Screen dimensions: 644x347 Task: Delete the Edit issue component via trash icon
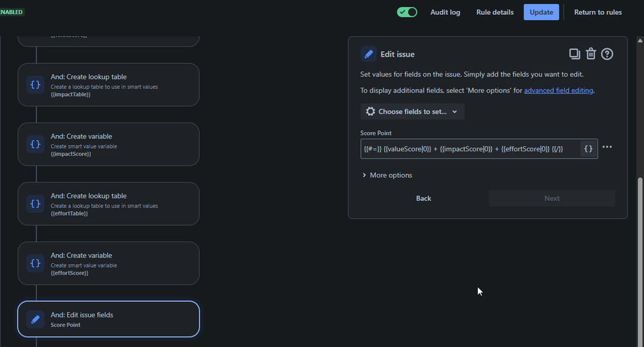click(590, 53)
